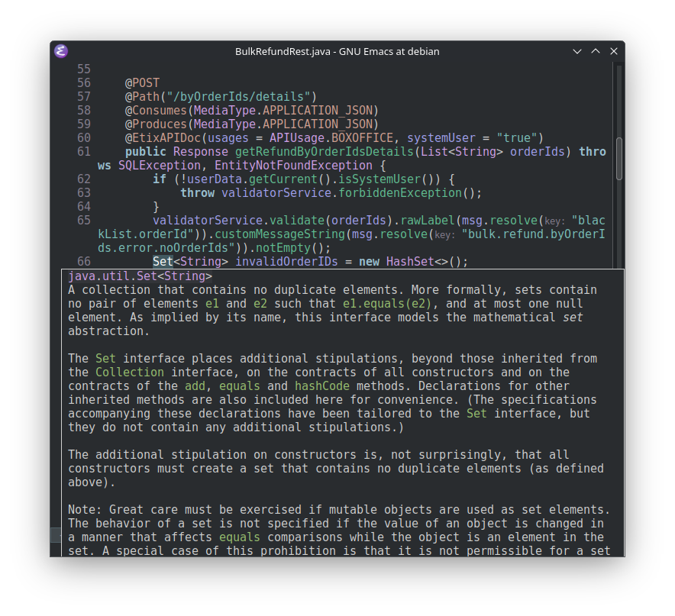Maximize the Emacs window
The width and height of the screenshot is (675, 616).
click(596, 51)
